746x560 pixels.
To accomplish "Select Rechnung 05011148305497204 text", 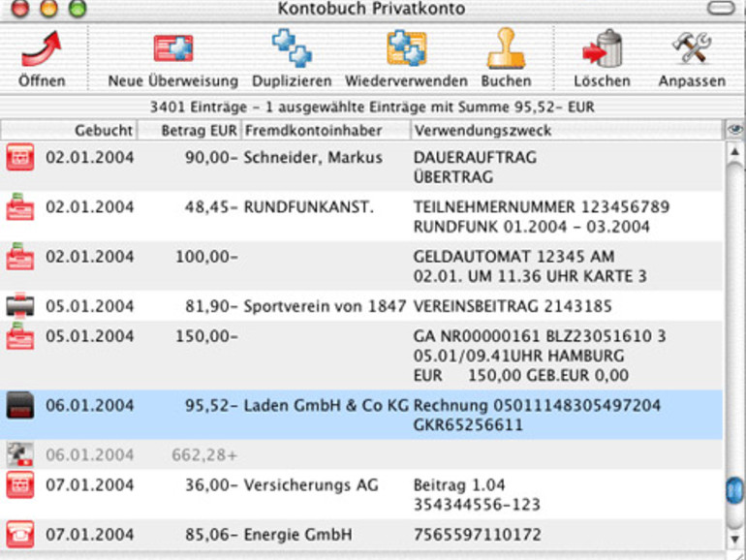I will 537,405.
